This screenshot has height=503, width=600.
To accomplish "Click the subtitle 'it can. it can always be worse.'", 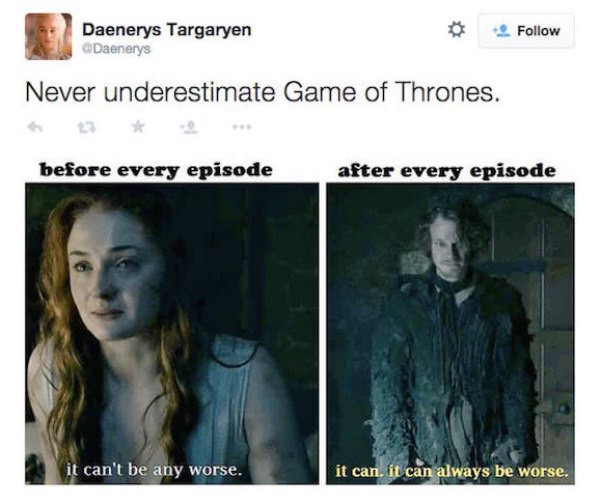I will coord(452,471).
